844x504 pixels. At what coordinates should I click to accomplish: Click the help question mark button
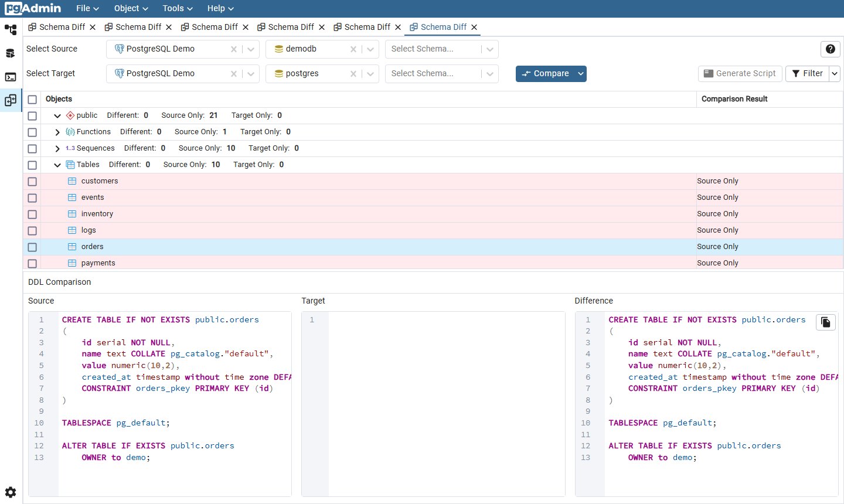click(831, 49)
